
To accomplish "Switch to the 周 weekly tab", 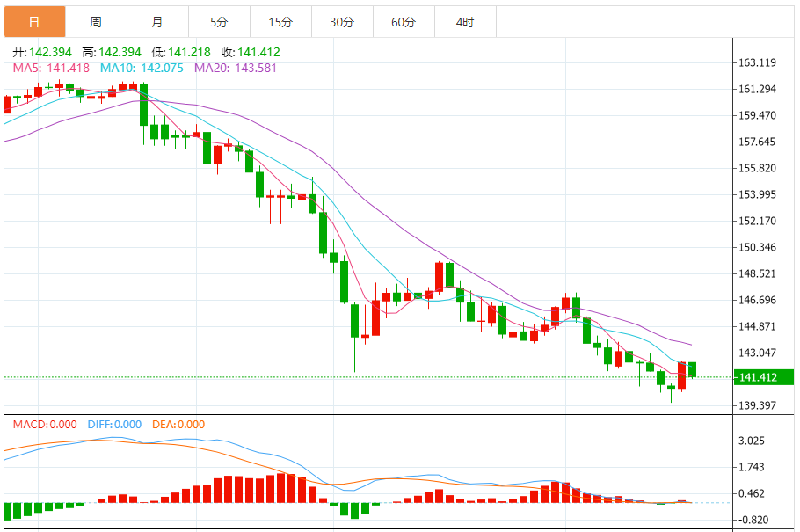I will click(96, 22).
